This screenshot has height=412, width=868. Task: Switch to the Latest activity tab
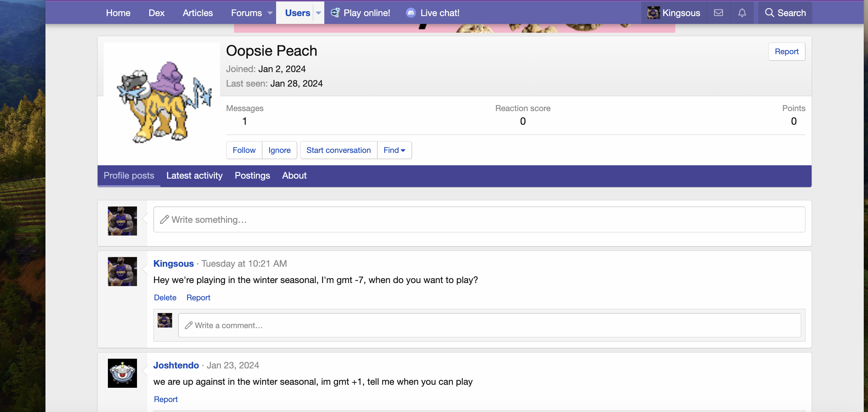point(194,175)
